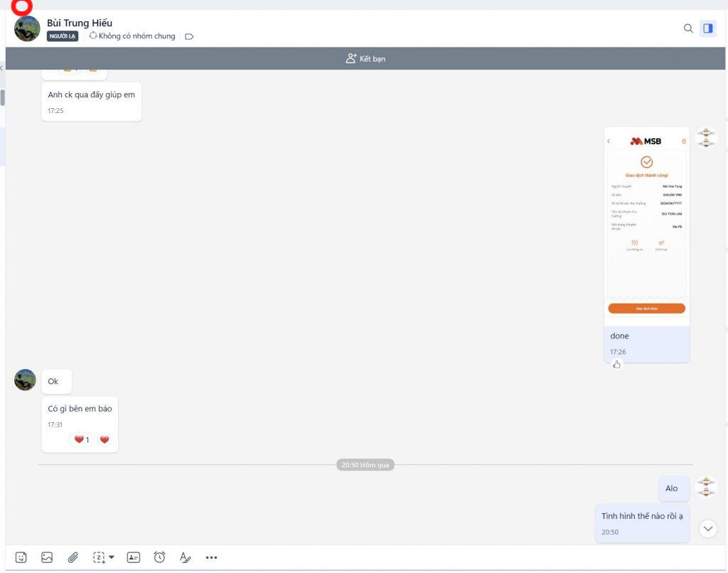Attach a file using the paperclip icon
Screen dimensions: 728x573
click(73, 557)
